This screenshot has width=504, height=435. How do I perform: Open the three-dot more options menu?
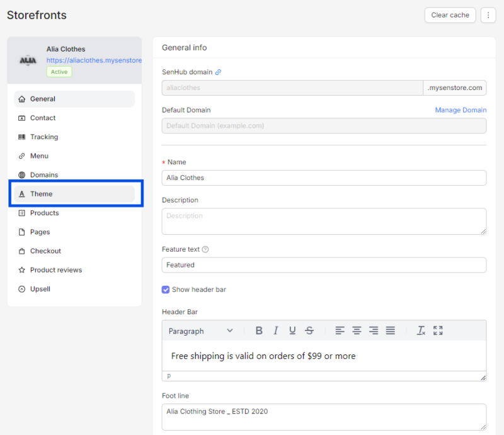tap(488, 15)
